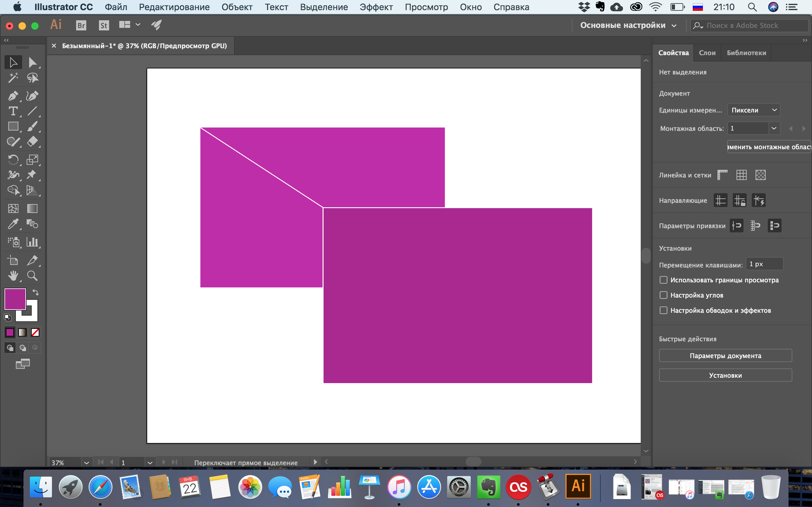Viewport: 812px width, 507px height.
Task: Enable Использовать границы просмотра checkbox
Action: 663,280
